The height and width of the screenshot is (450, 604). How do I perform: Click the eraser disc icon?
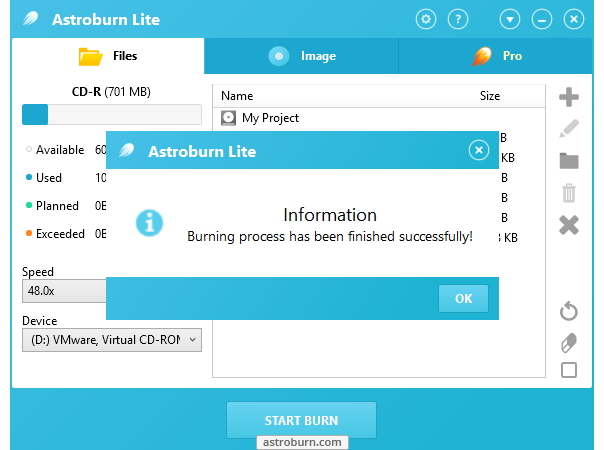click(x=569, y=342)
